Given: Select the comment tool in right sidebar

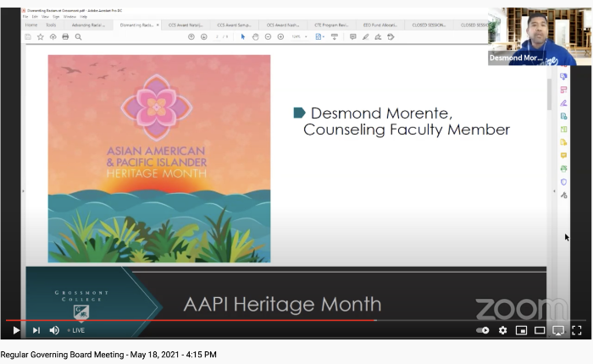Looking at the screenshot, I should [x=563, y=156].
